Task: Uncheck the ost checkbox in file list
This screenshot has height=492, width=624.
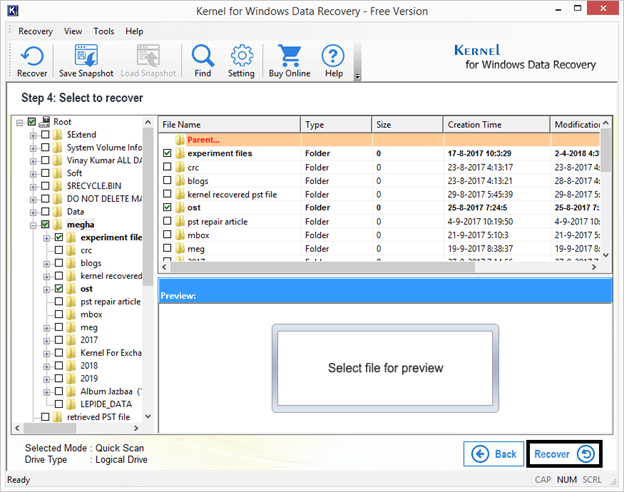Action: (x=167, y=207)
